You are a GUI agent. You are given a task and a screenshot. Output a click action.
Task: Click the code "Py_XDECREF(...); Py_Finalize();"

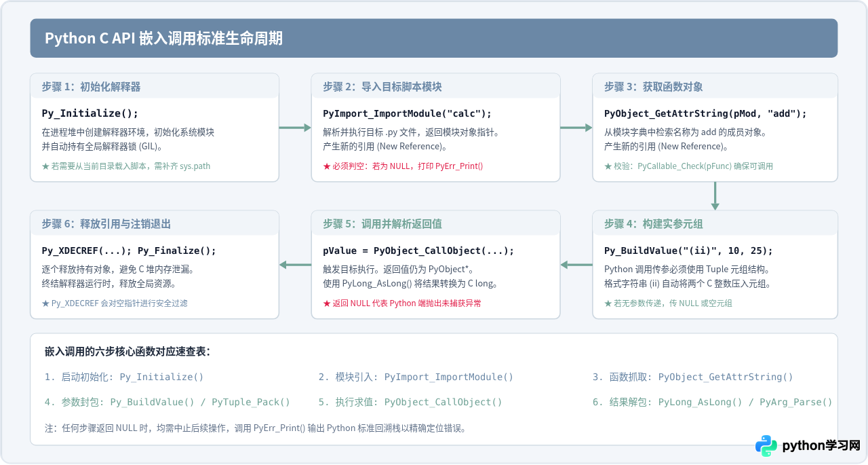(129, 250)
